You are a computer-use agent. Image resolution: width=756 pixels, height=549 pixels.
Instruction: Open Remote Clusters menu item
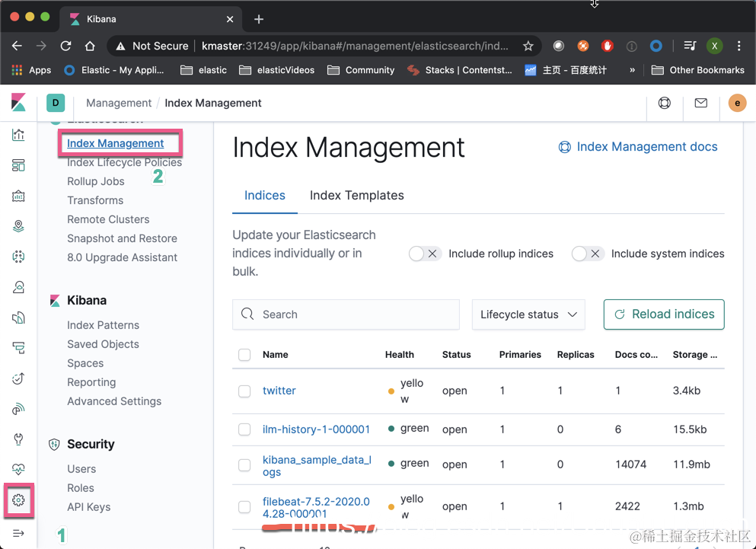108,219
